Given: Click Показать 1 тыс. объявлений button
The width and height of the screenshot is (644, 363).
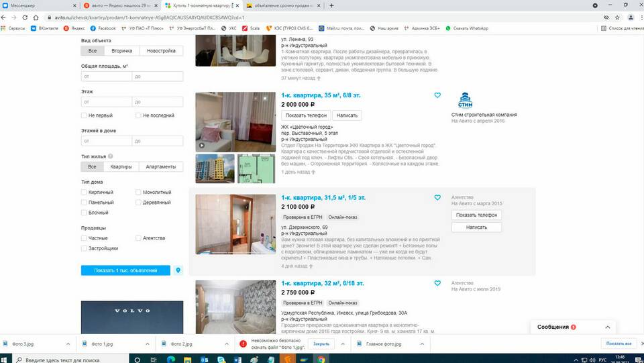Looking at the screenshot, I should 125,270.
